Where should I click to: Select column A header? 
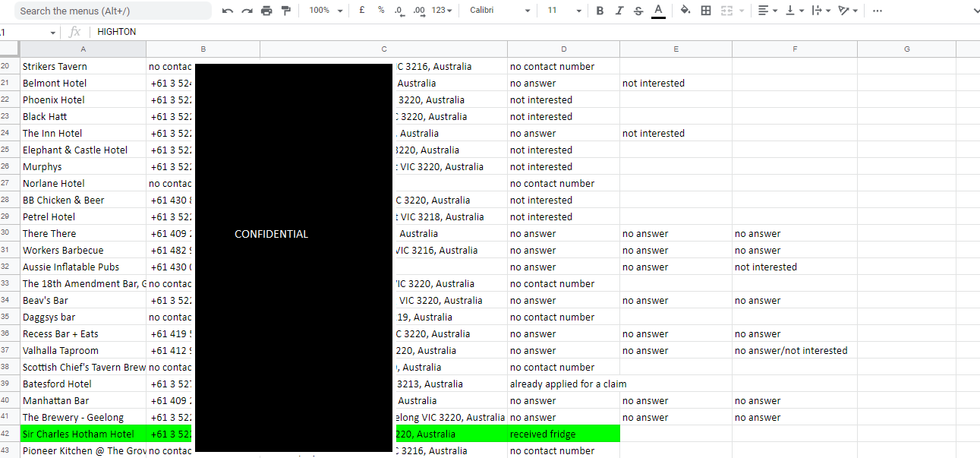point(84,49)
